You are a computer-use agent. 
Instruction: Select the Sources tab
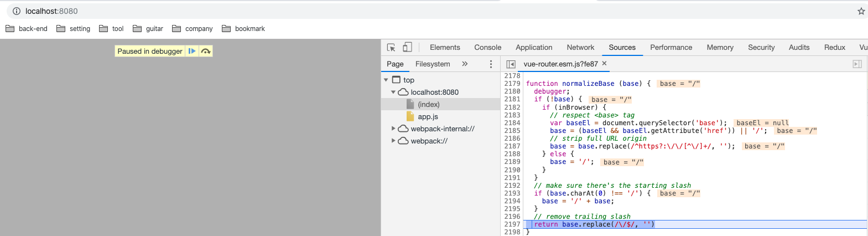click(622, 48)
